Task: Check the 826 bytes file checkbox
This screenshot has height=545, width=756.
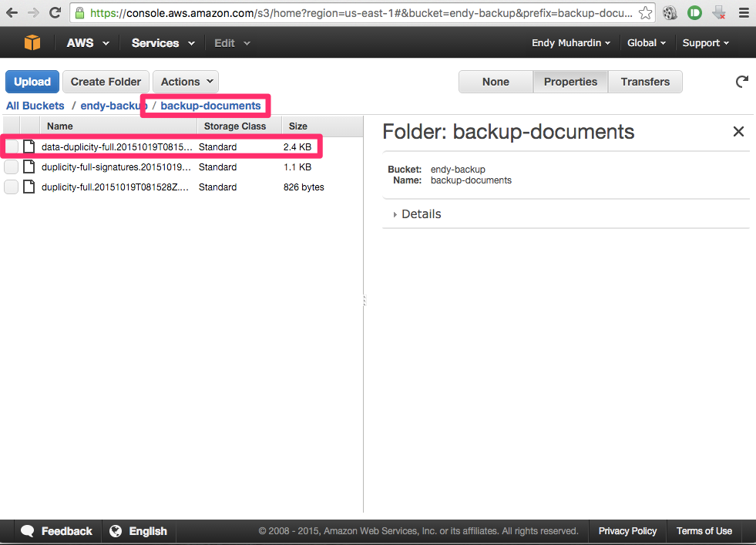Action: [x=11, y=187]
